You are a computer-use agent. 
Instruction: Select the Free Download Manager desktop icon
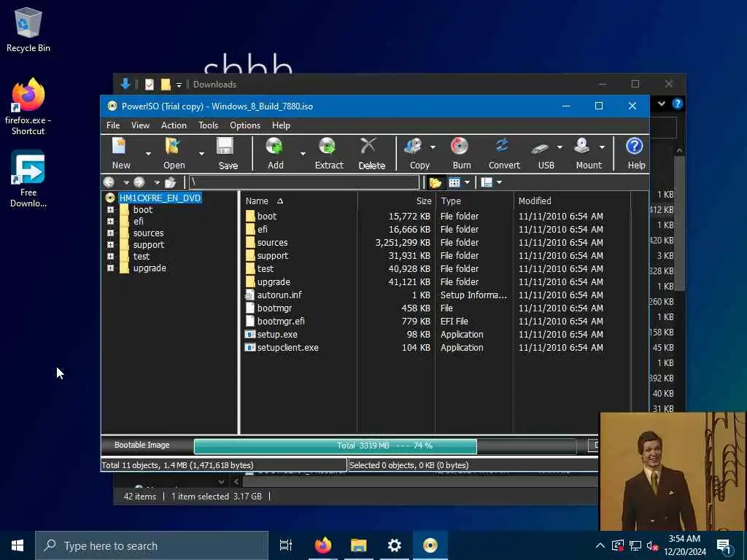[28, 179]
